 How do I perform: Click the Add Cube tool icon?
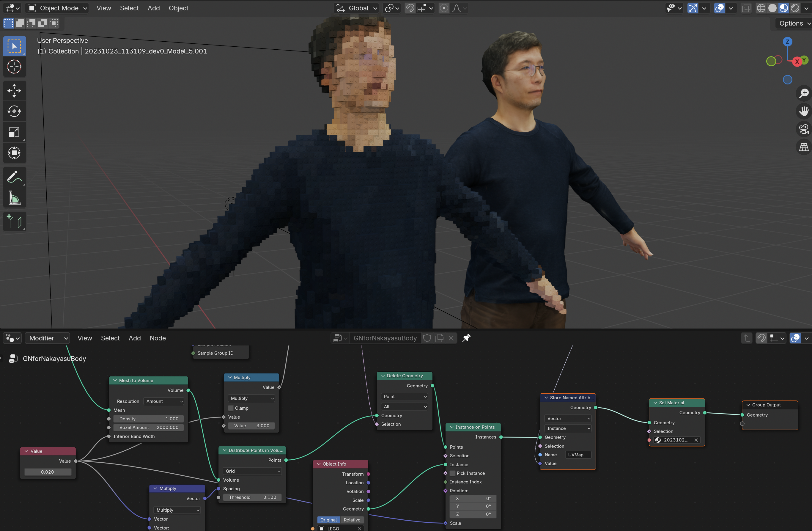pyautogui.click(x=14, y=222)
